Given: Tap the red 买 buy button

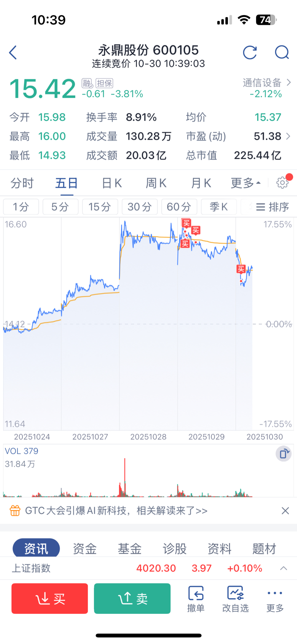Looking at the screenshot, I should click(x=50, y=599).
